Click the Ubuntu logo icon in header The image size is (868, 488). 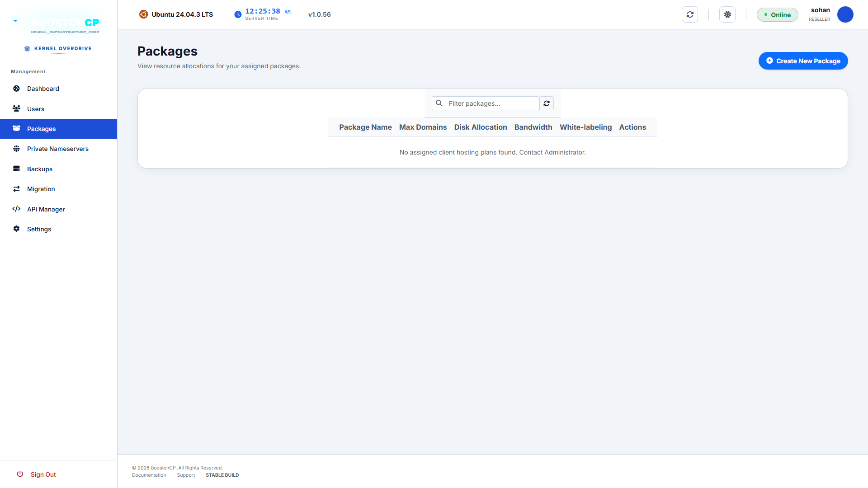143,14
